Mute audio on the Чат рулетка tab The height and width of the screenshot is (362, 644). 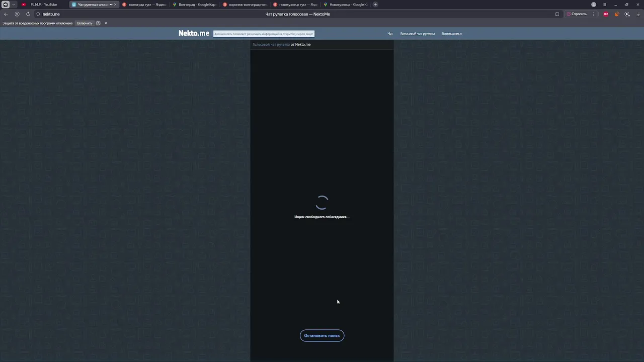111,5
